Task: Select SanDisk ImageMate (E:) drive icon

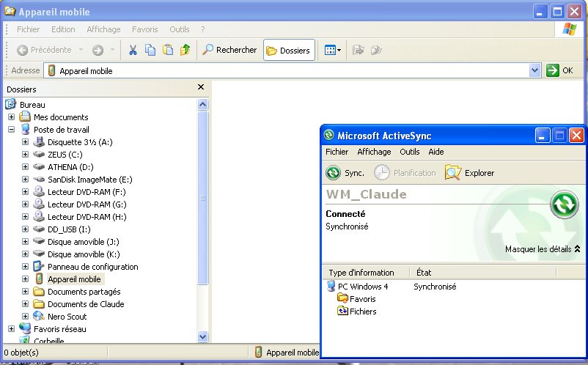Action: [39, 179]
